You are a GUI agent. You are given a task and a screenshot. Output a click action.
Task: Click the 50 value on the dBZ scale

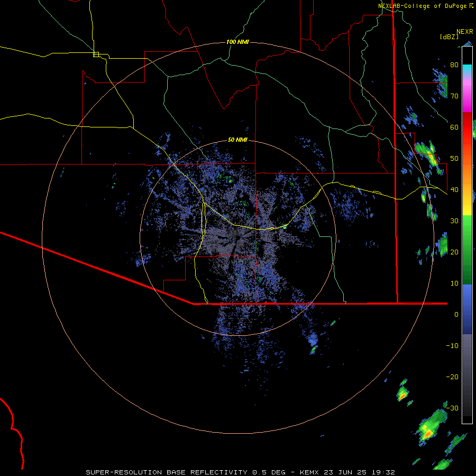tap(454, 159)
